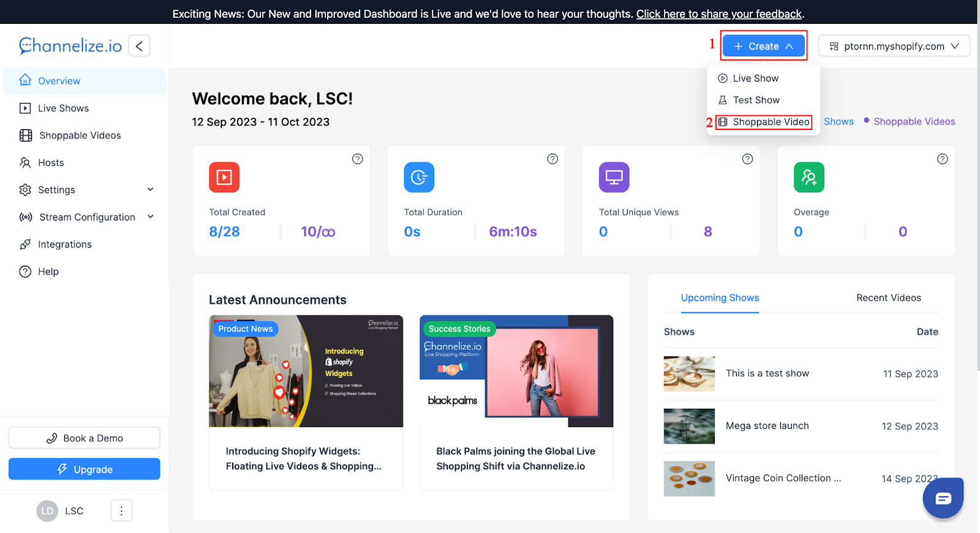This screenshot has height=533, width=980.
Task: Open Overview in the sidebar
Action: coord(85,81)
